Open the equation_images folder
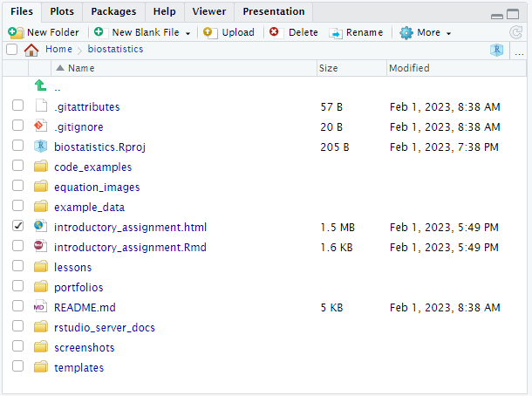The image size is (532, 396). pos(97,188)
